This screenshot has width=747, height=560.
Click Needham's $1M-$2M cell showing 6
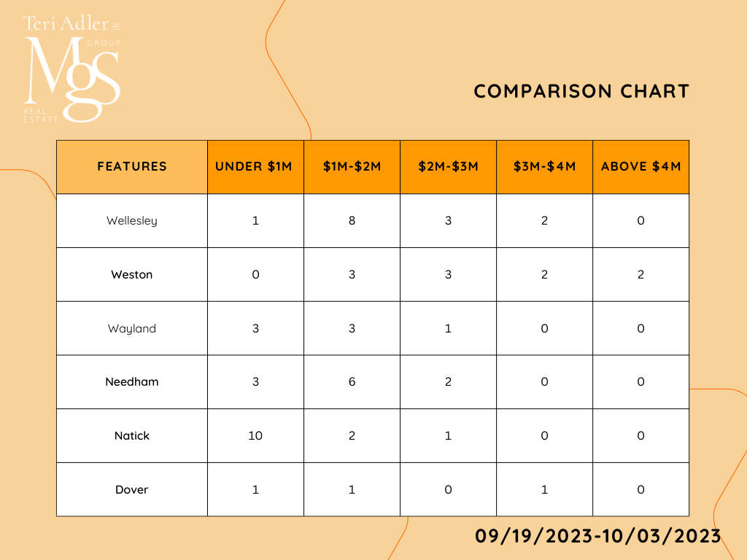click(x=352, y=381)
